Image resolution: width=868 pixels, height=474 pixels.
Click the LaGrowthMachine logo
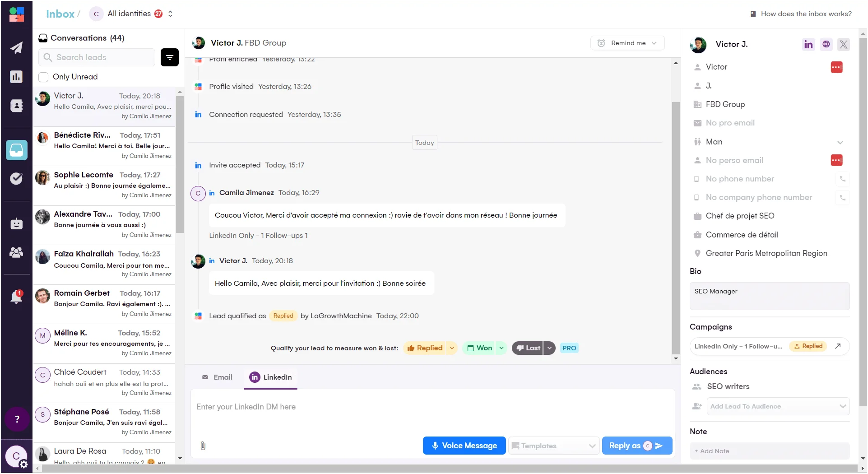[16, 14]
